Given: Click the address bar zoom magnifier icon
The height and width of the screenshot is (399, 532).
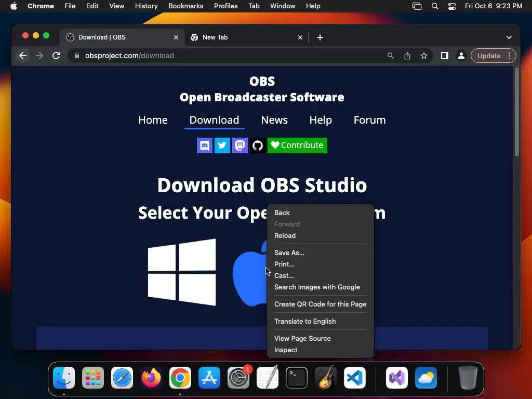Looking at the screenshot, I should (391, 56).
